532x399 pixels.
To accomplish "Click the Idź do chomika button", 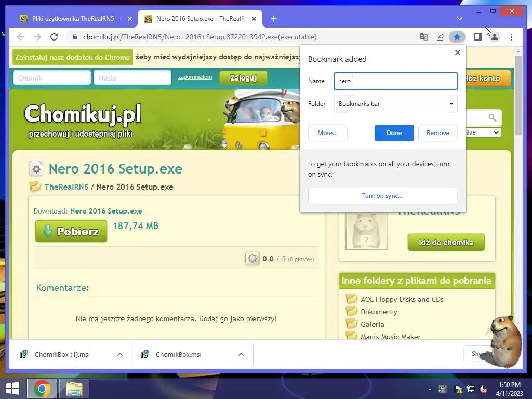I will click(446, 242).
